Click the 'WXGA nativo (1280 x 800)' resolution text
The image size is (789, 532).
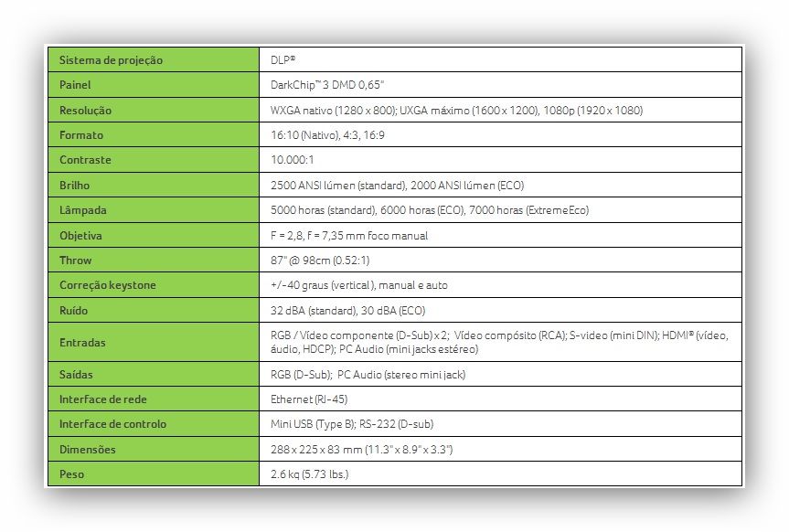(x=333, y=111)
